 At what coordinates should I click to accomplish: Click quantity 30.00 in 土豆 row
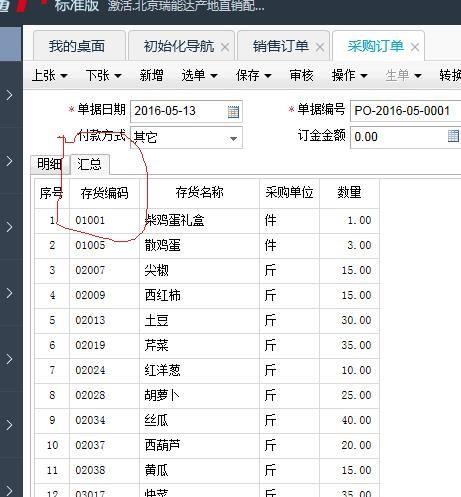tap(356, 320)
